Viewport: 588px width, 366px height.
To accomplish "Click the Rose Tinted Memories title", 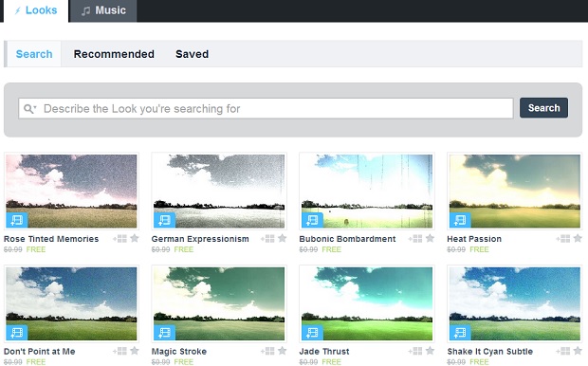I will coord(51,239).
